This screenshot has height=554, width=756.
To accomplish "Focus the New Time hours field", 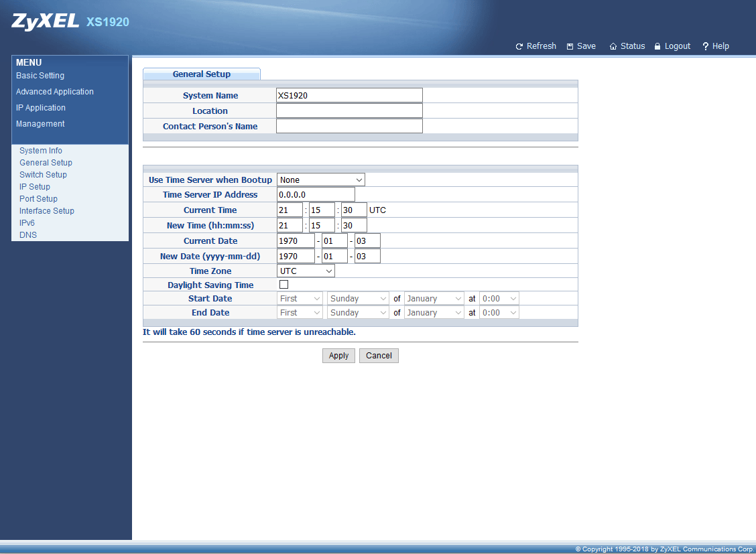I will click(x=290, y=226).
